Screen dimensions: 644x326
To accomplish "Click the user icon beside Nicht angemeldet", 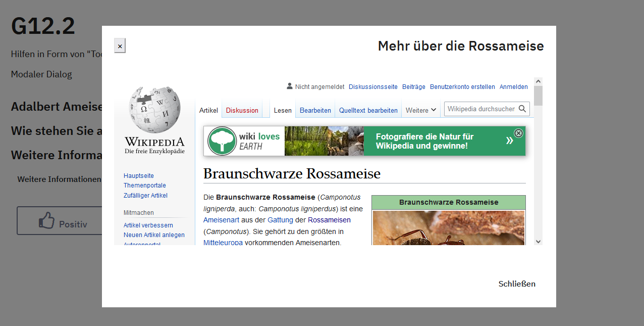I will [x=290, y=86].
